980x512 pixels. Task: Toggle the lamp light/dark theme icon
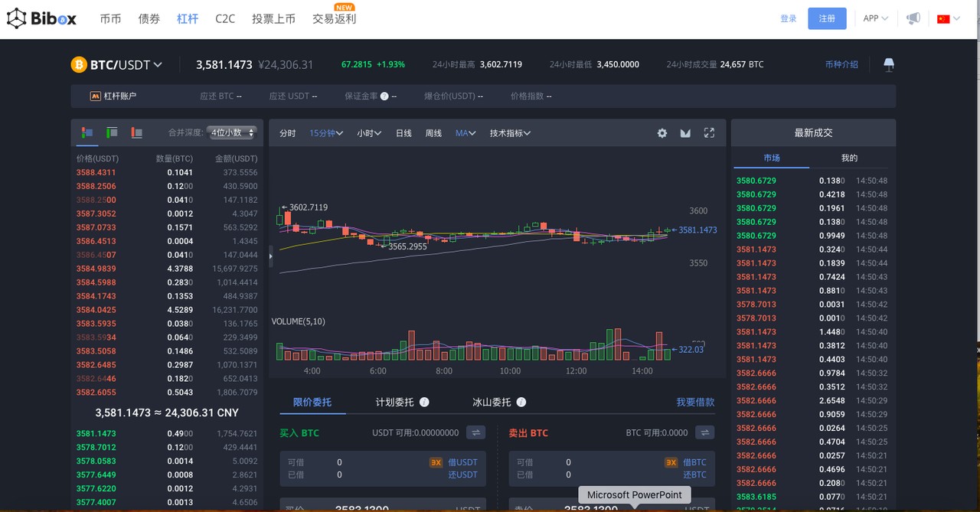(x=888, y=65)
